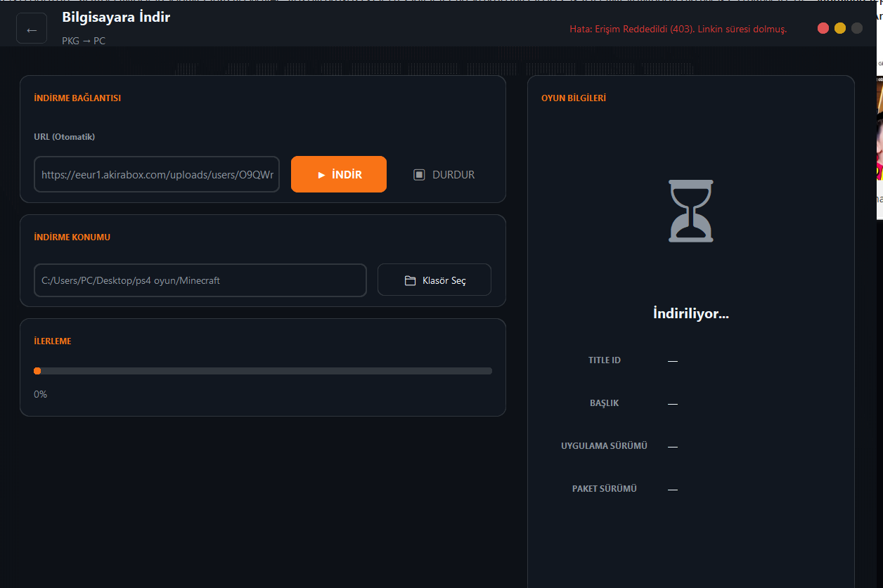Click the stop square icon beside DURDUR
This screenshot has width=883, height=588.
click(x=419, y=174)
